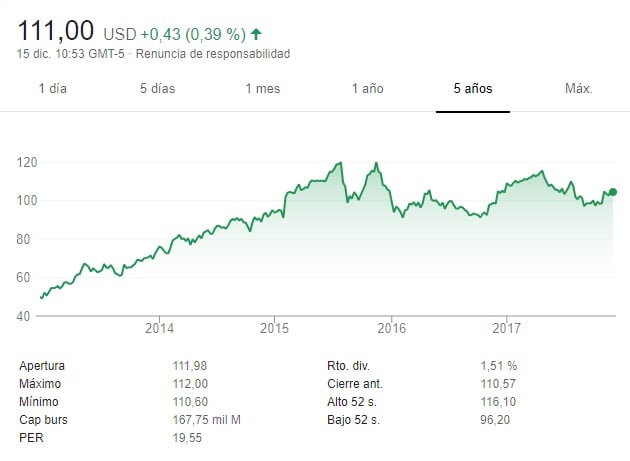Click the Cap burs value 167,75 mil M
The width and height of the screenshot is (630, 461).
[x=211, y=418]
